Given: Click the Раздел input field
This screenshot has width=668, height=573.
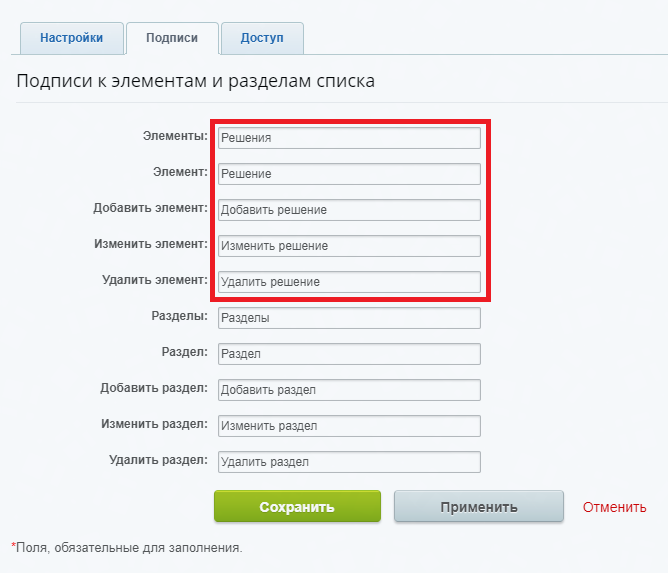Looking at the screenshot, I should (x=349, y=354).
